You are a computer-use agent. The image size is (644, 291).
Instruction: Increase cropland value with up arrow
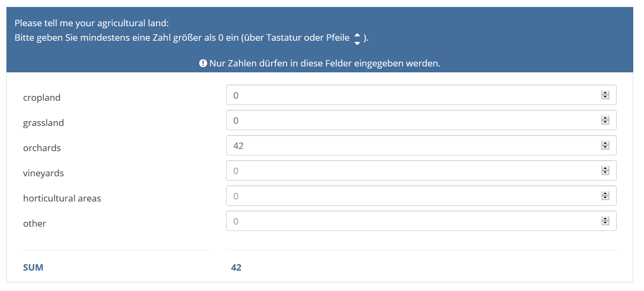pyautogui.click(x=605, y=93)
